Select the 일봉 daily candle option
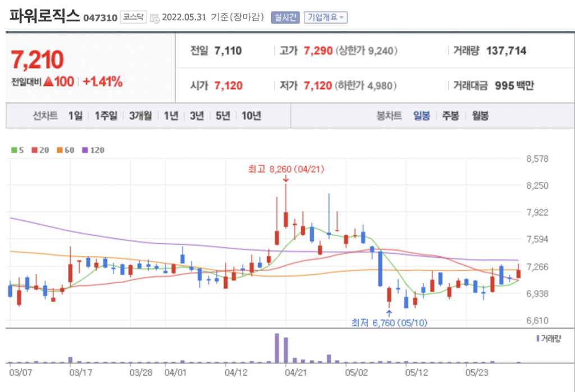575x392 pixels. point(422,116)
